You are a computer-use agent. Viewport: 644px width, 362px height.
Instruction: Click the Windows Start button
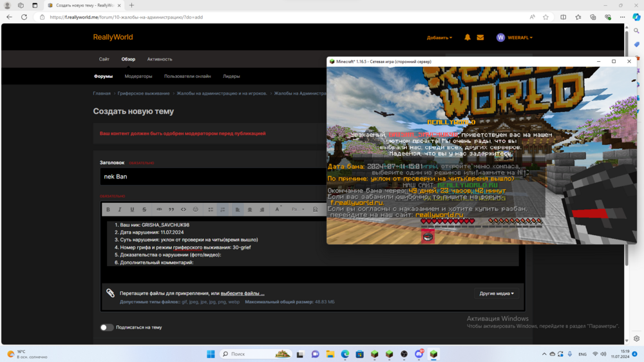point(211,354)
